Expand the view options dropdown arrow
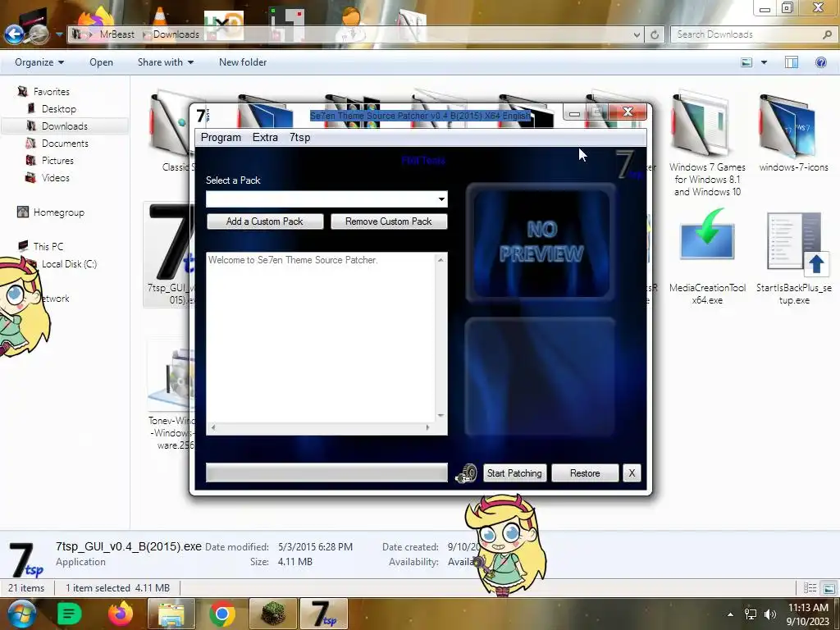The width and height of the screenshot is (840, 630). (x=765, y=62)
